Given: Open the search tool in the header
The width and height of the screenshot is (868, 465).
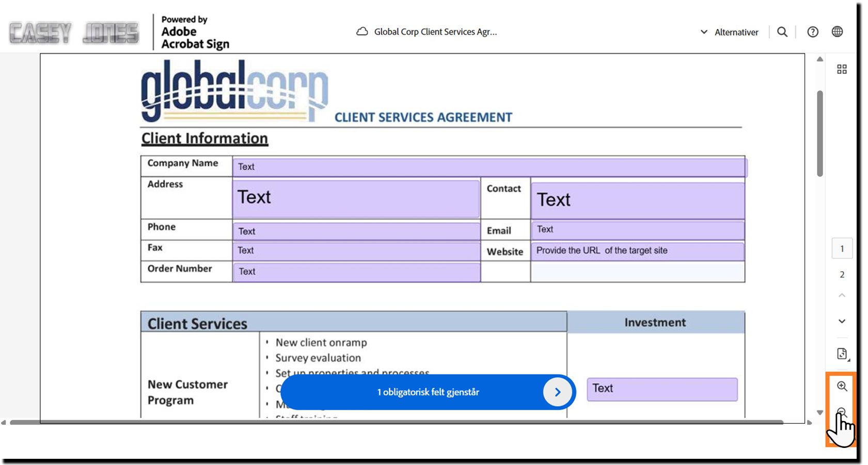Looking at the screenshot, I should [x=782, y=32].
